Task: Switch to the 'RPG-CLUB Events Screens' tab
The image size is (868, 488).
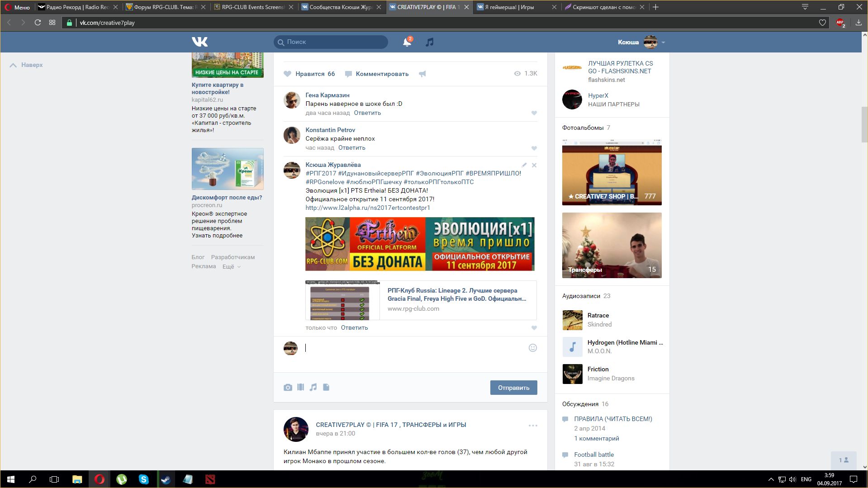Action: click(254, 7)
